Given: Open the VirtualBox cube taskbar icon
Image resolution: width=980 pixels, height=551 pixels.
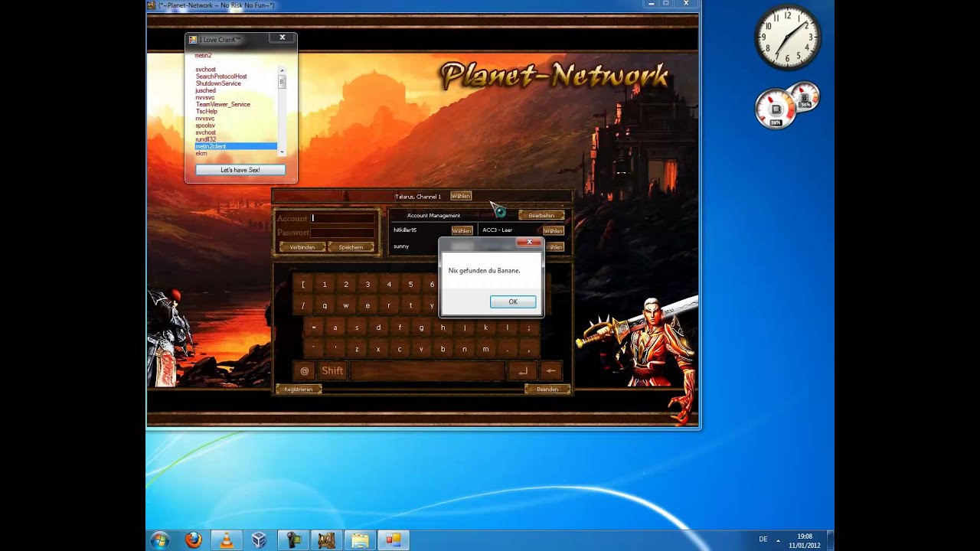Looking at the screenshot, I should pos(260,540).
